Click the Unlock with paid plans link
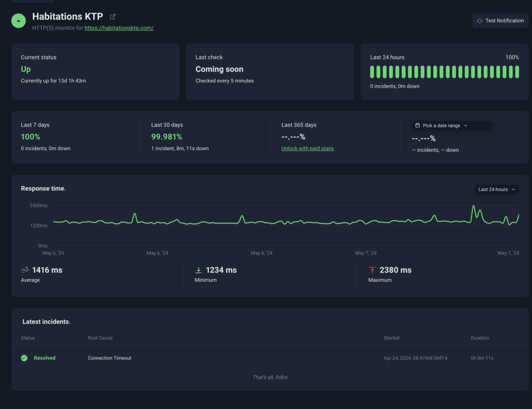The width and height of the screenshot is (532, 409). pyautogui.click(x=308, y=148)
